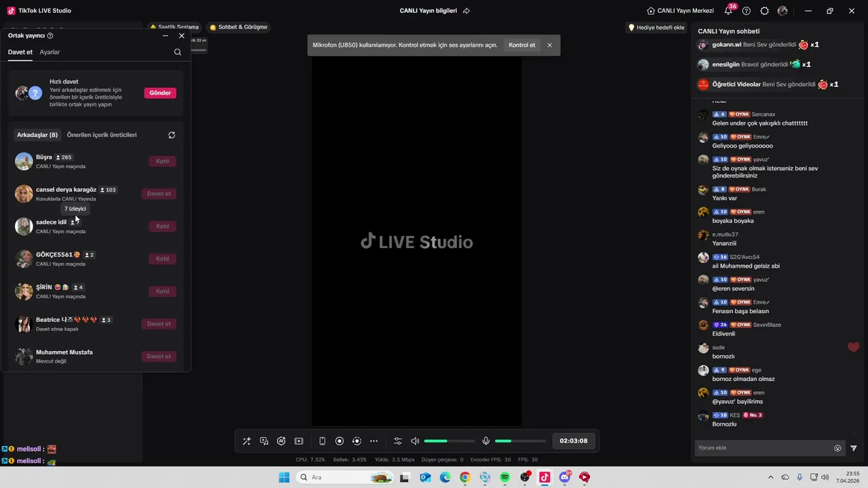Open the settings gear in title bar
This screenshot has width=868, height=488.
765,11
